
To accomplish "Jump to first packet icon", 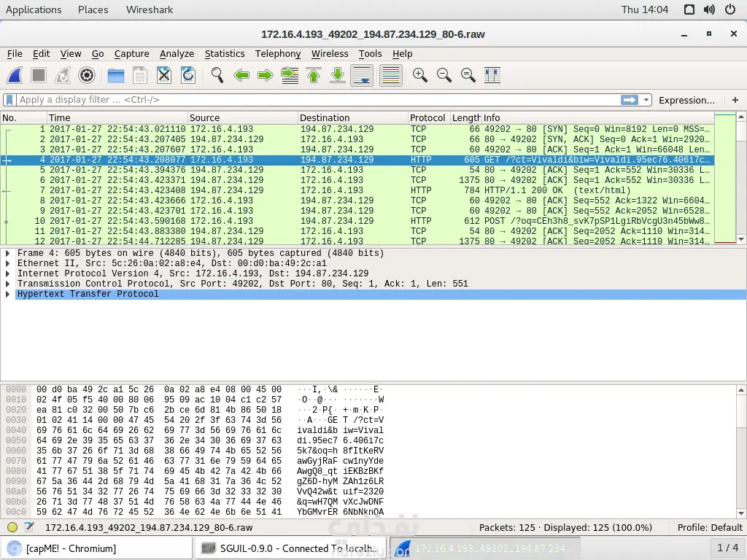I will 314,75.
